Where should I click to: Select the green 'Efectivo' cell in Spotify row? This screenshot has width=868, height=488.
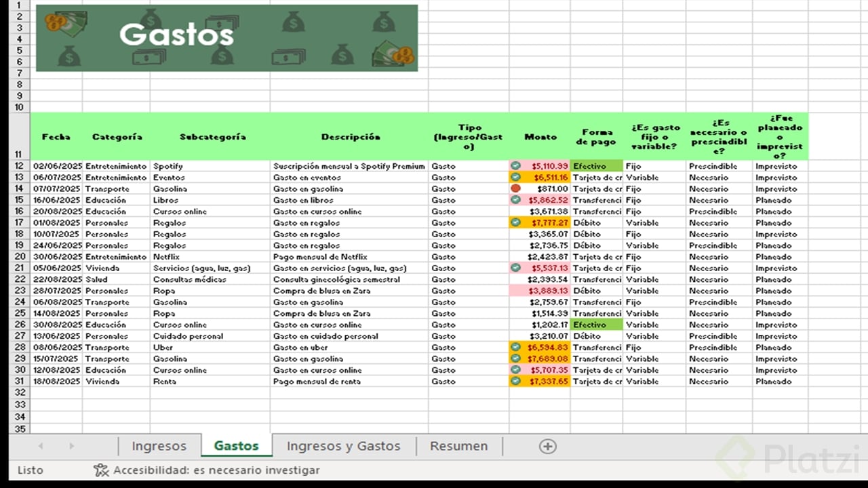pyautogui.click(x=596, y=166)
